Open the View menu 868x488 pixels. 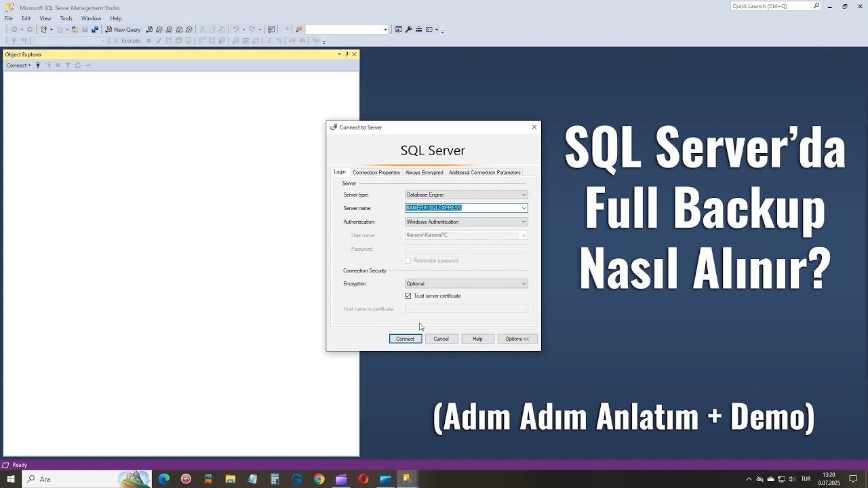pyautogui.click(x=45, y=18)
